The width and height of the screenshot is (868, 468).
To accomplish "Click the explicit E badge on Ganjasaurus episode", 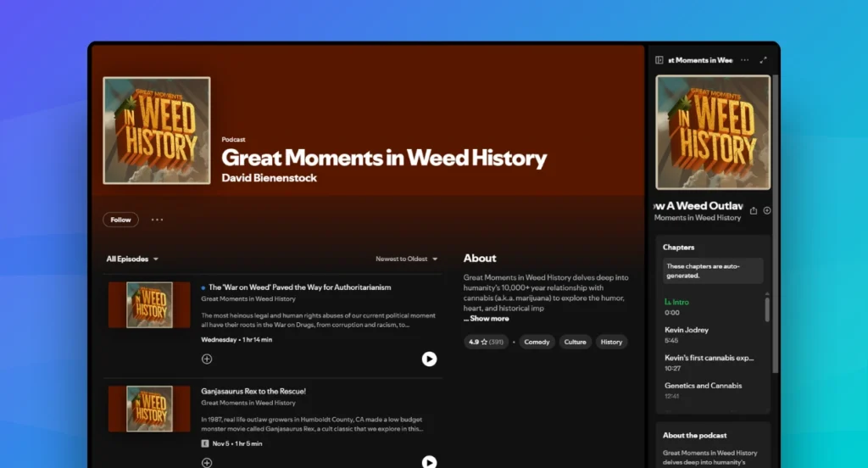I will point(205,443).
